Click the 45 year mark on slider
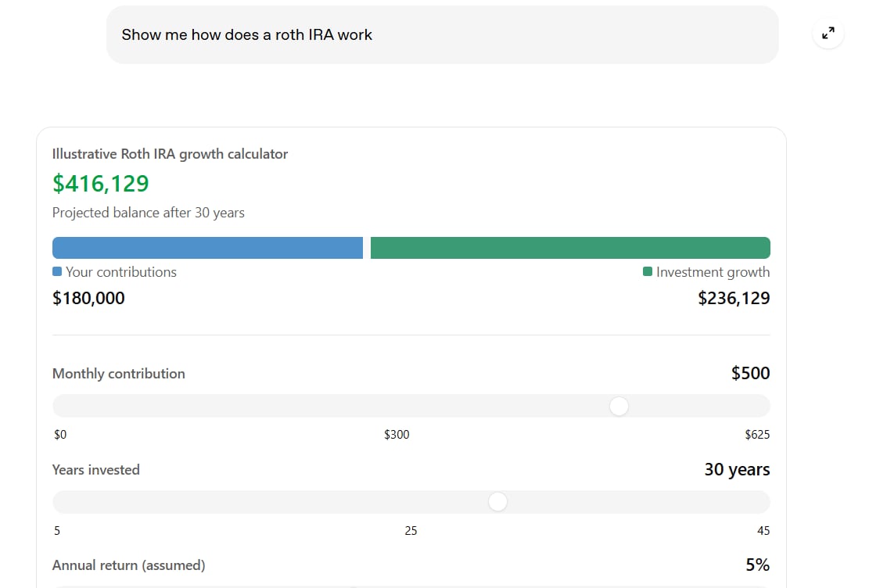This screenshot has height=588, width=869. coord(763,531)
